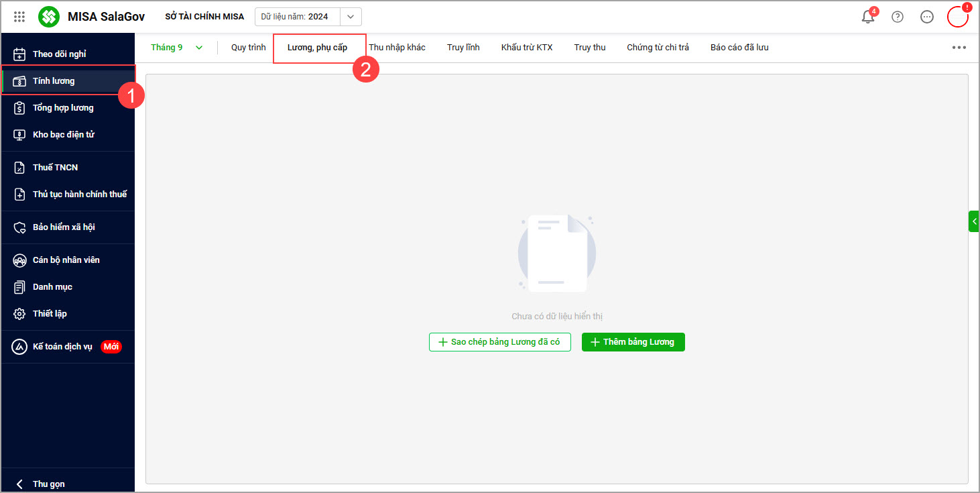
Task: Open the Dữ liệu năm 2024 dropdown arrow
Action: (351, 17)
